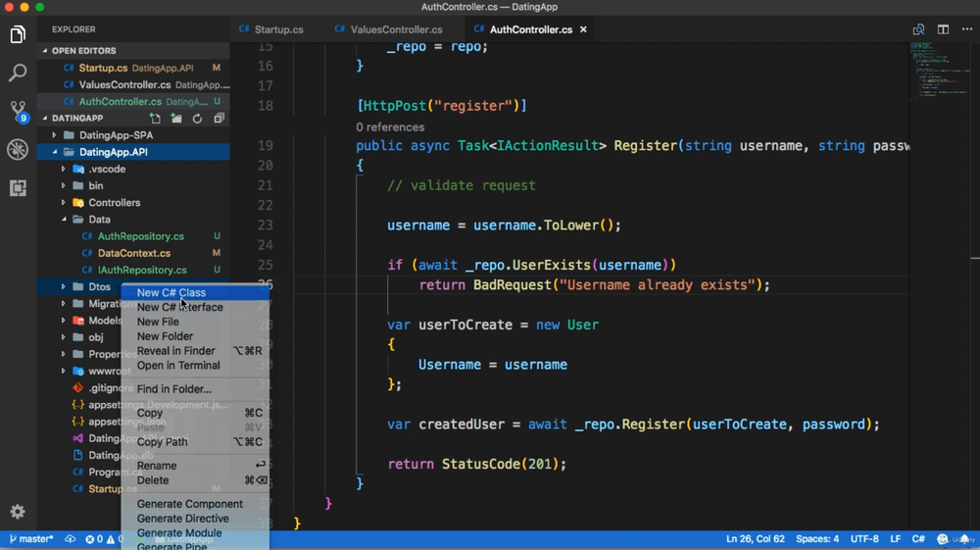Click UTF-8 encoding in status bar
The image size is (980, 550).
864,539
